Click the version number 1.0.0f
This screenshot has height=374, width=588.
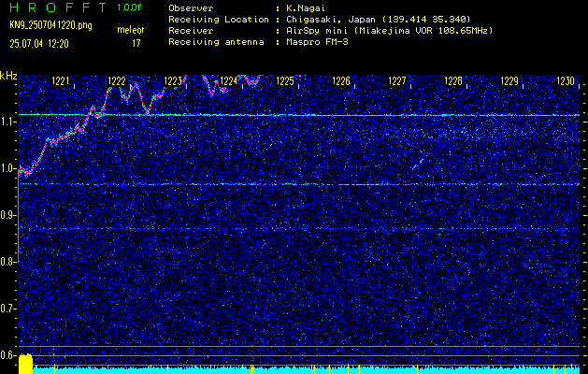tap(131, 7)
